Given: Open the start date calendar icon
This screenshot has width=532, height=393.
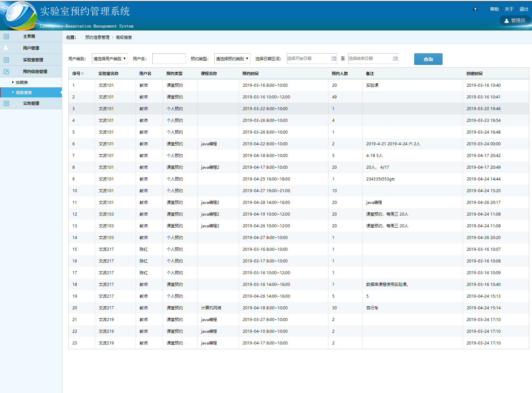Looking at the screenshot, I should [333, 59].
